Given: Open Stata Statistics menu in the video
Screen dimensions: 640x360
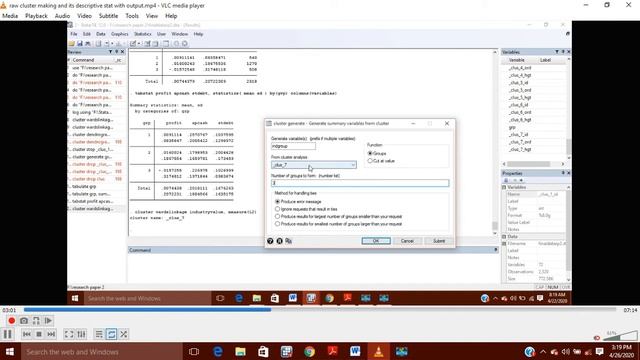Looking at the screenshot, I should coord(142,34).
